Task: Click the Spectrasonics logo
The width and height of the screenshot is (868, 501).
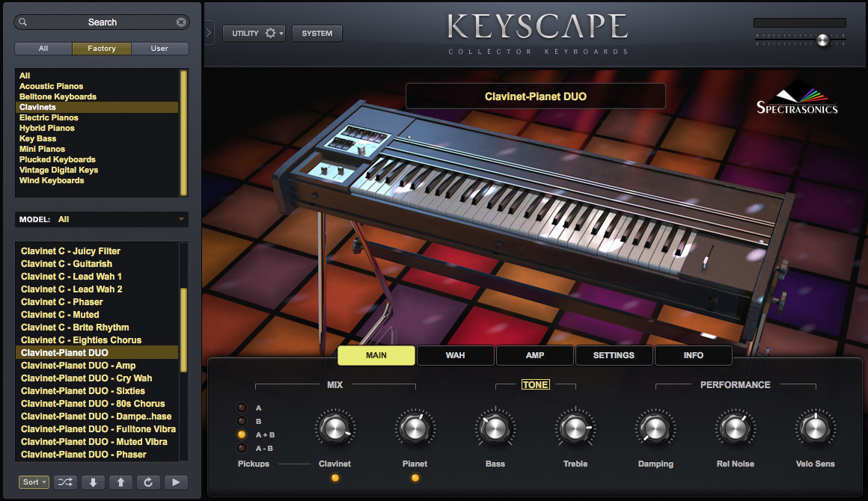Action: [795, 98]
